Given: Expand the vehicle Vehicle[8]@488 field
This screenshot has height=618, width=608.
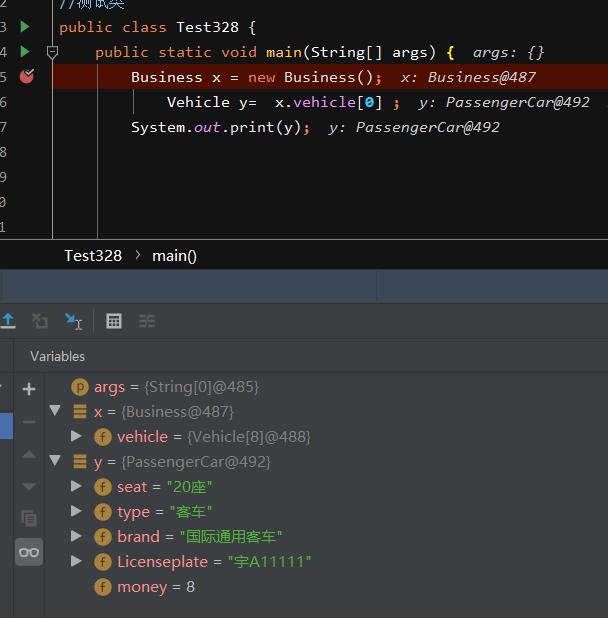Looking at the screenshot, I should (76, 436).
